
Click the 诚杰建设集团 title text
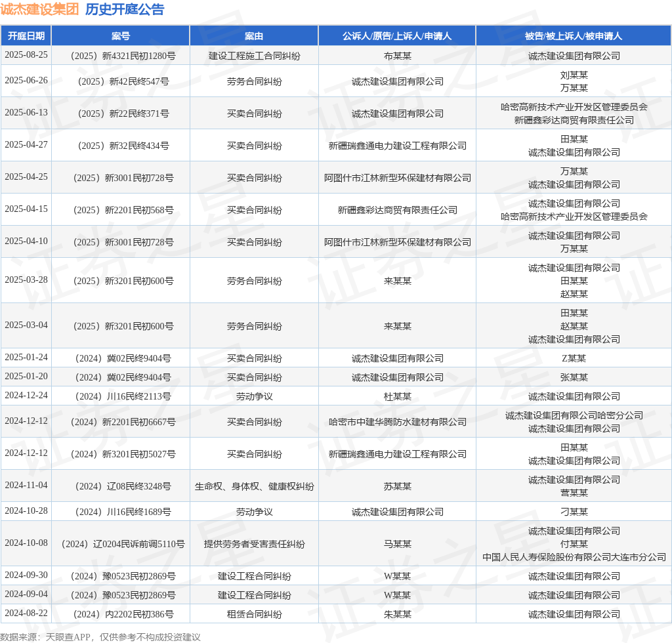(x=39, y=9)
